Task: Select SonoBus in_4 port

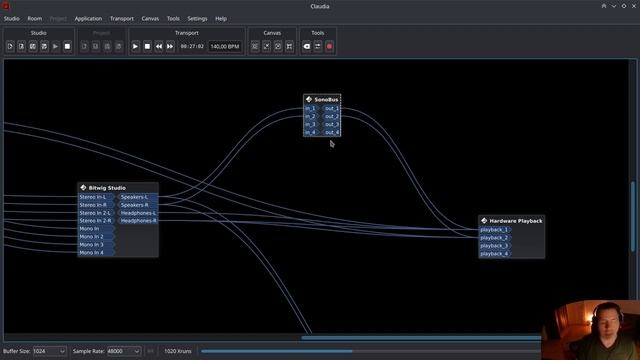Action: (x=311, y=132)
